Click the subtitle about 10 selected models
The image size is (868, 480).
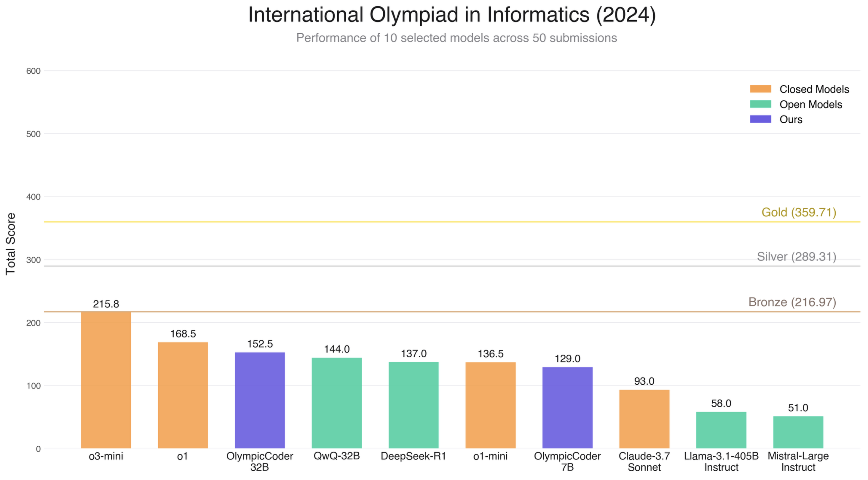(x=456, y=38)
